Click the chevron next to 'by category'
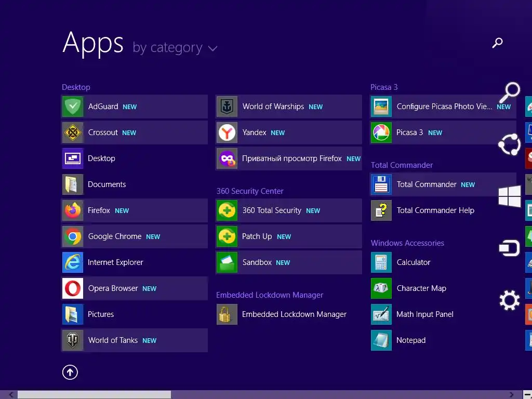 point(212,48)
